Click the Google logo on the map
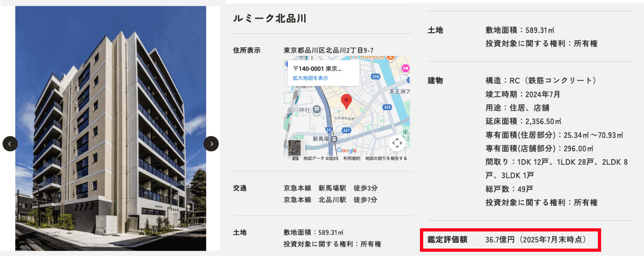 click(x=347, y=151)
